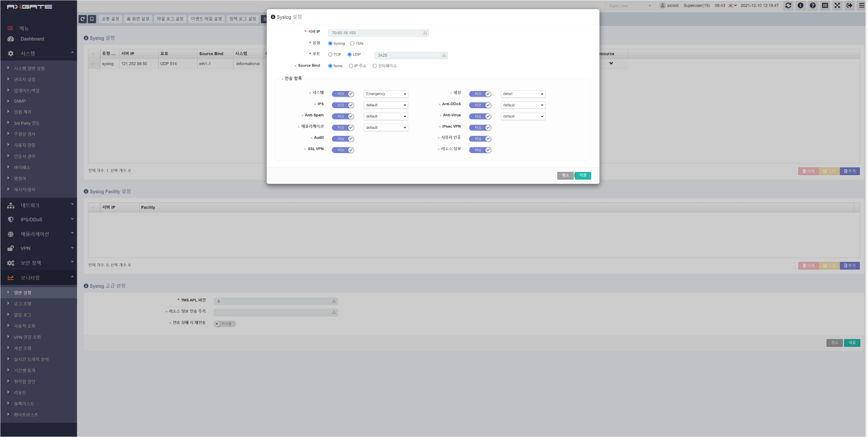Click the list view icon in top bar
The height and width of the screenshot is (437, 868).
coord(825,6)
